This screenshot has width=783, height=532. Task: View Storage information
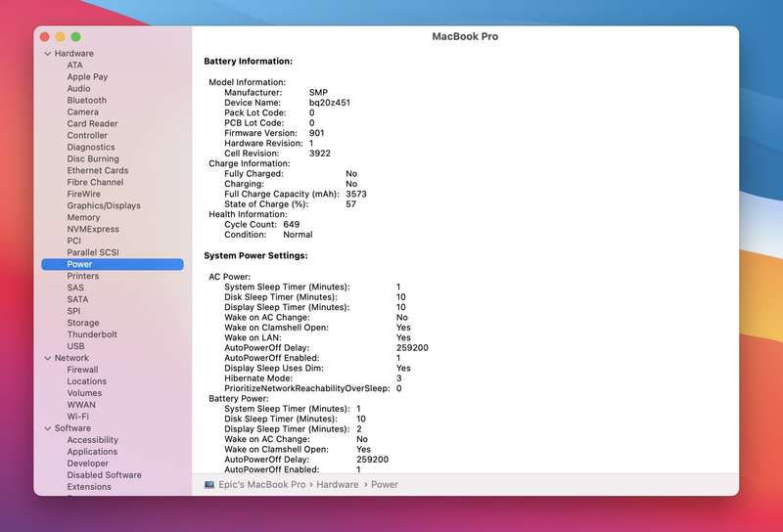coord(83,323)
